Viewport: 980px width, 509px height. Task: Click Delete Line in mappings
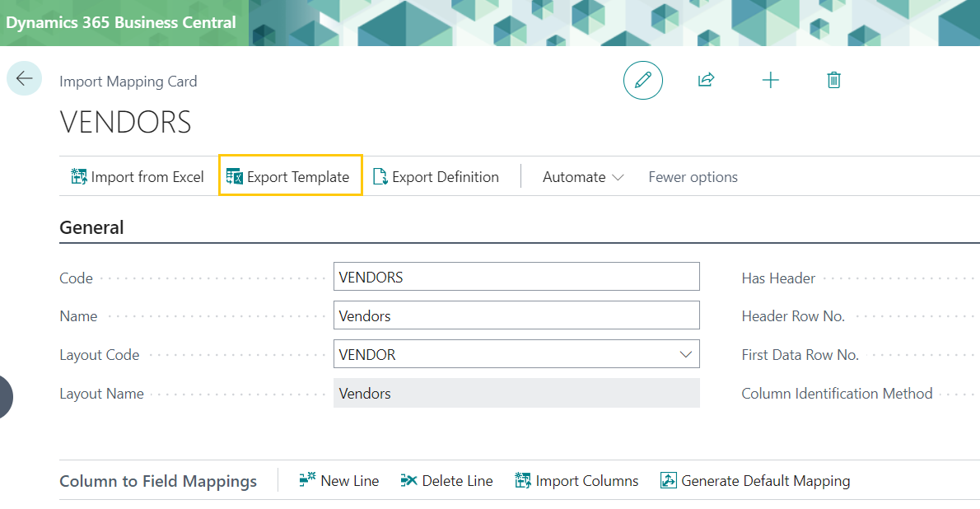(x=446, y=480)
